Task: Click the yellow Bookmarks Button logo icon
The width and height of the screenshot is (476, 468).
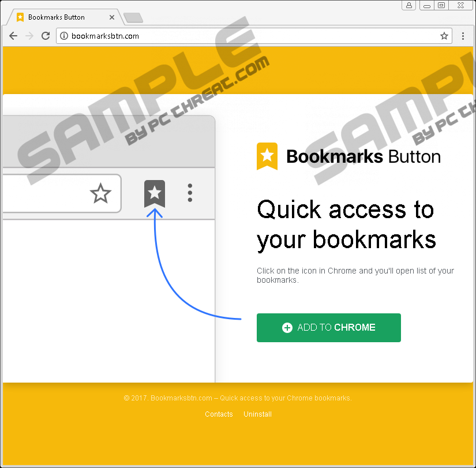Action: 267,156
